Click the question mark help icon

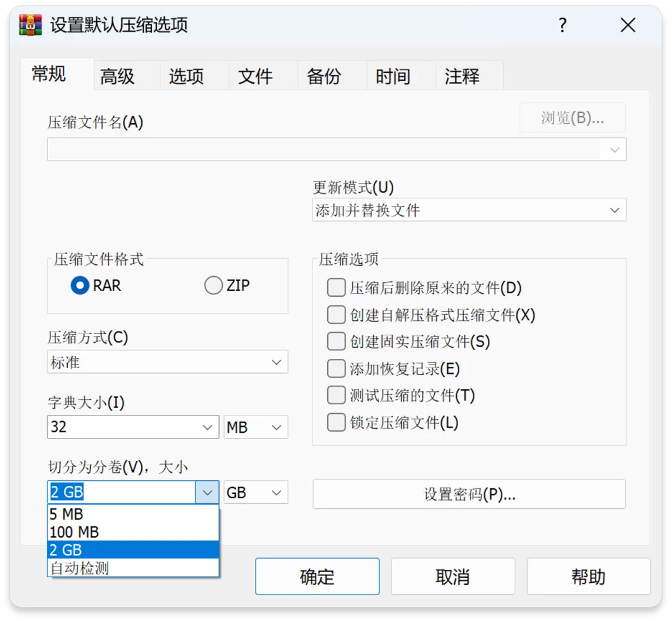(562, 26)
